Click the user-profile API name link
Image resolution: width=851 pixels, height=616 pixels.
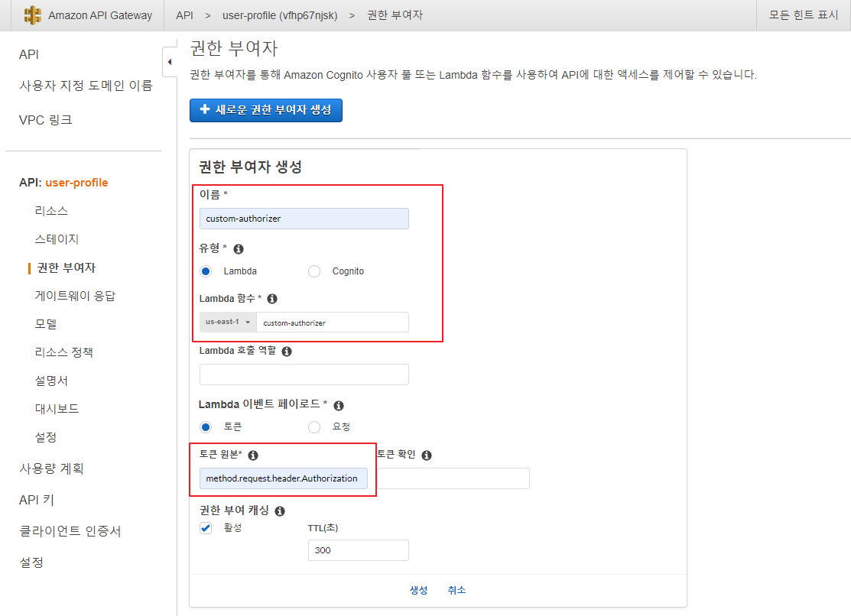pos(76,183)
